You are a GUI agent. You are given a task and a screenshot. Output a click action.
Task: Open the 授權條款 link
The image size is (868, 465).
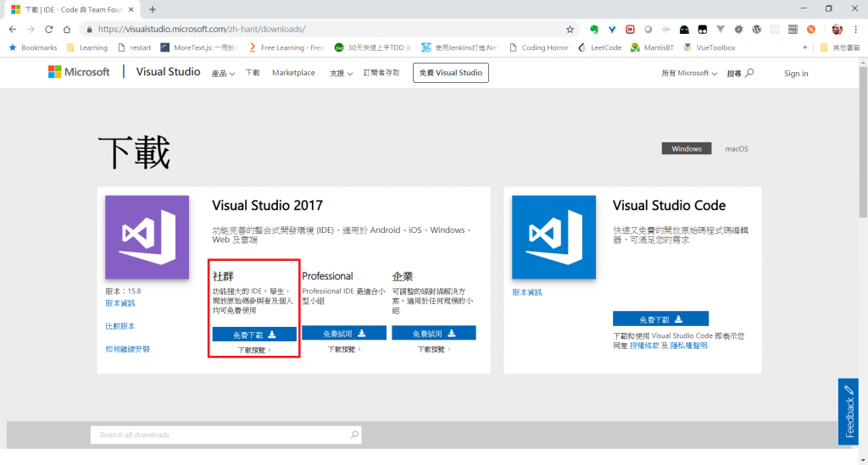click(x=644, y=346)
